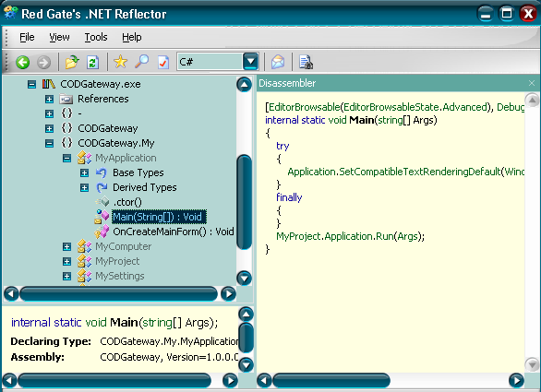Click the .ctor() constructor icon
The image size is (541, 392).
click(102, 202)
